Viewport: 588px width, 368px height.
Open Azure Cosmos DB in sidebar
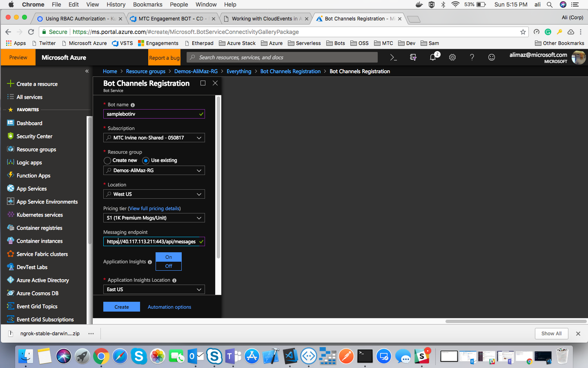(38, 293)
